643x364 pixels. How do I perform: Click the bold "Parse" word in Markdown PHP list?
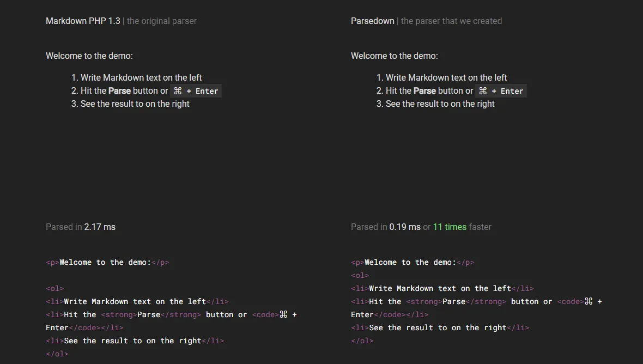pos(119,91)
